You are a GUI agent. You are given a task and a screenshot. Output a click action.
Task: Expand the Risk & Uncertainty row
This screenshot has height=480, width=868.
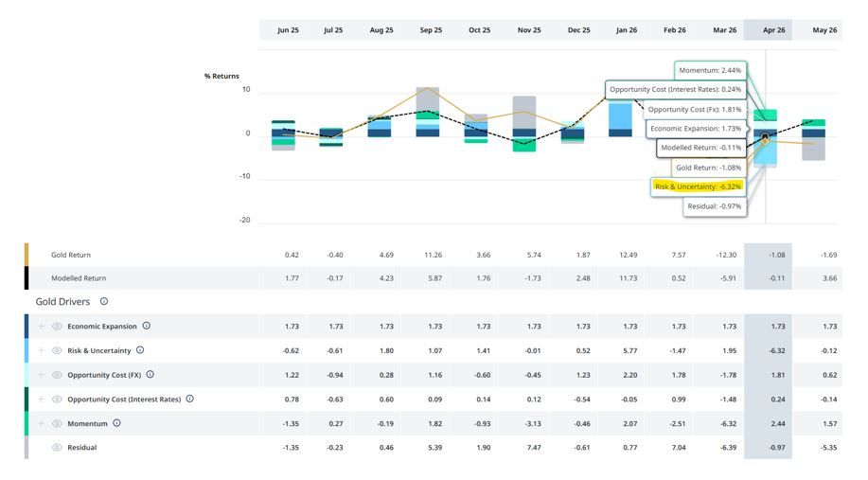41,350
